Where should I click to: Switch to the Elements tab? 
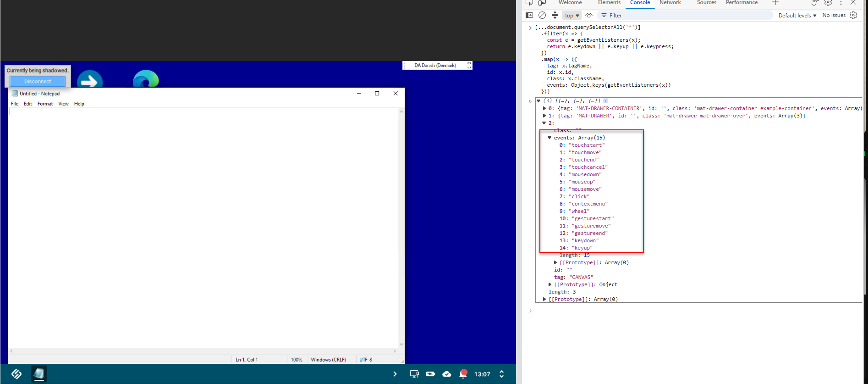[x=609, y=2]
